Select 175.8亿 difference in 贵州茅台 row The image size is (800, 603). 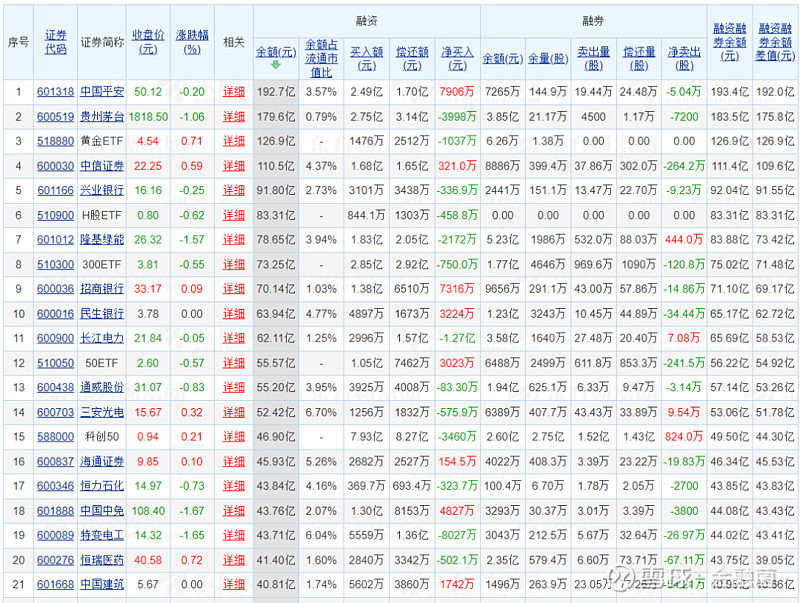pos(775,117)
